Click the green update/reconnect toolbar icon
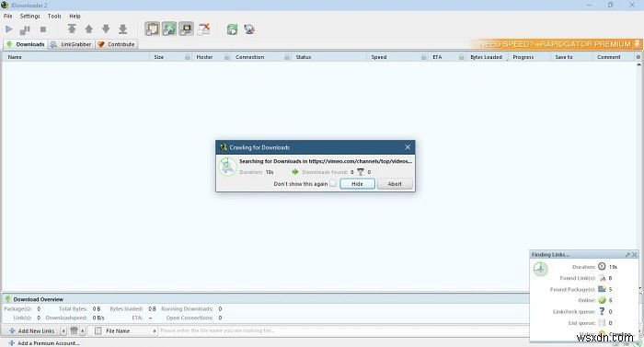Viewport: 644px width, 347px height. point(233,29)
